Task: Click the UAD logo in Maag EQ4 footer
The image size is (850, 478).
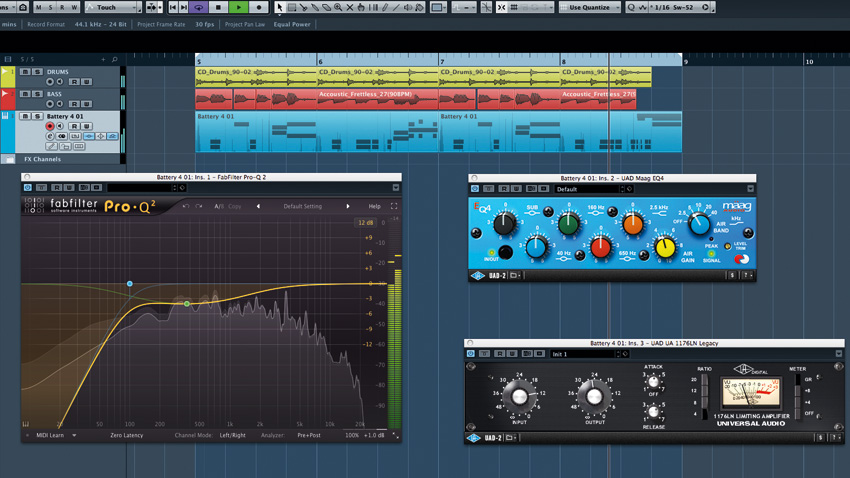Action: click(x=477, y=275)
